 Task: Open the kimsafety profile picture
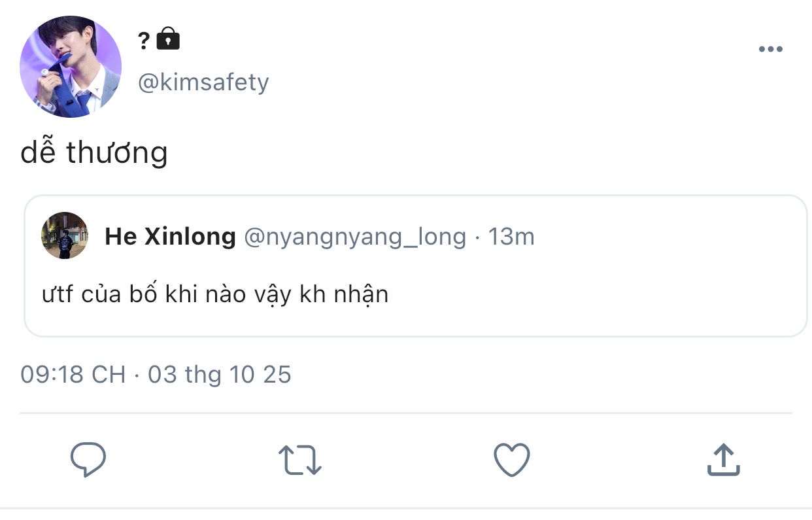[71, 67]
